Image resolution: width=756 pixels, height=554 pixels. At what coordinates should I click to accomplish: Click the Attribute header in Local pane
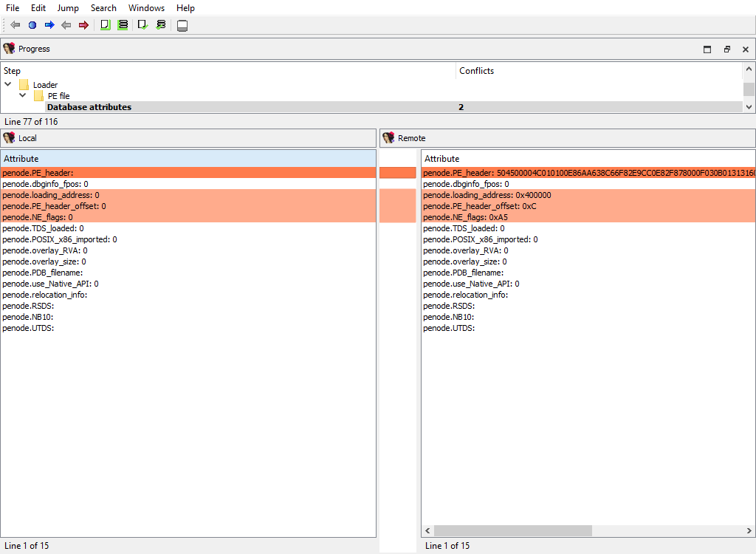21,159
